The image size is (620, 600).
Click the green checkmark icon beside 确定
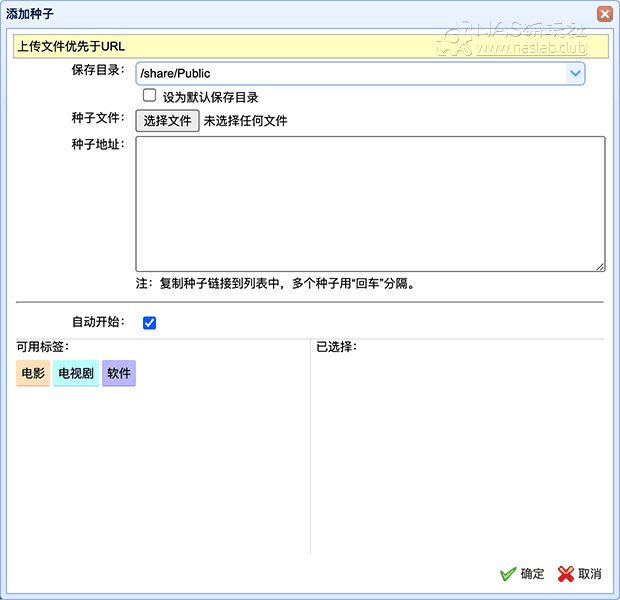click(x=508, y=574)
